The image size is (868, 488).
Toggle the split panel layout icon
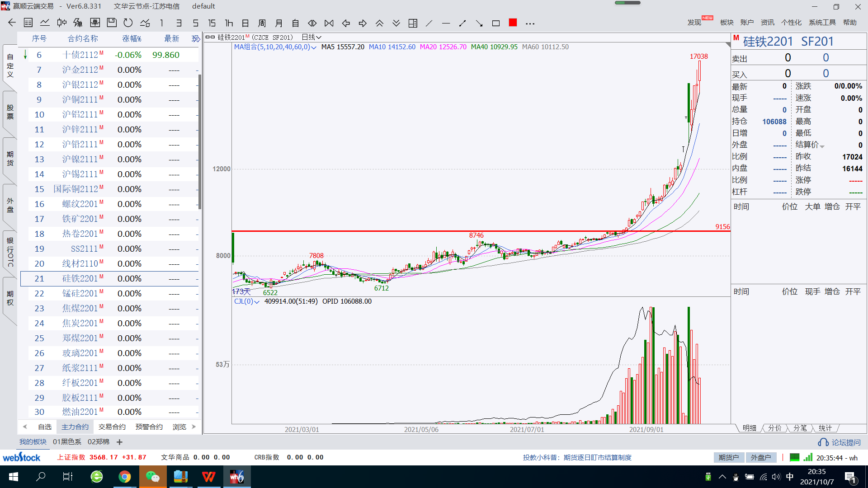coord(413,23)
